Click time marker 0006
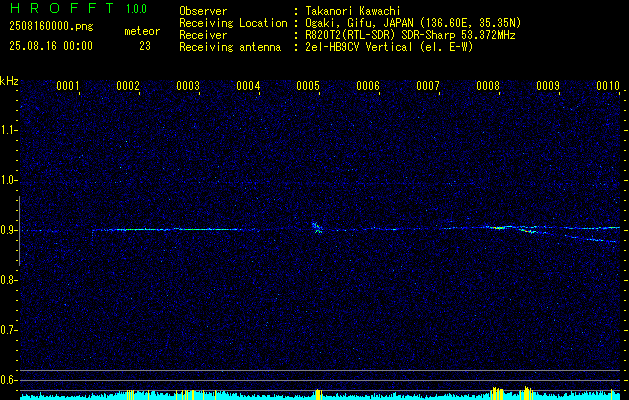The width and height of the screenshot is (629, 400). point(368,85)
